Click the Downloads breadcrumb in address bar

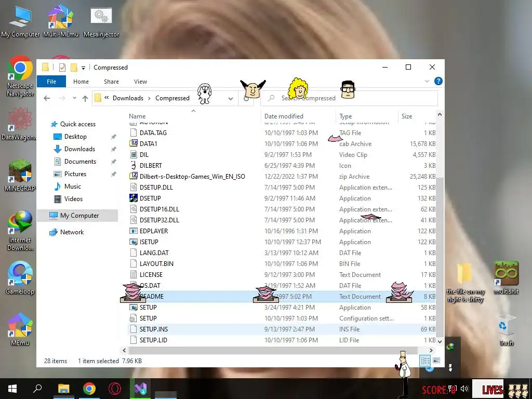pos(128,98)
